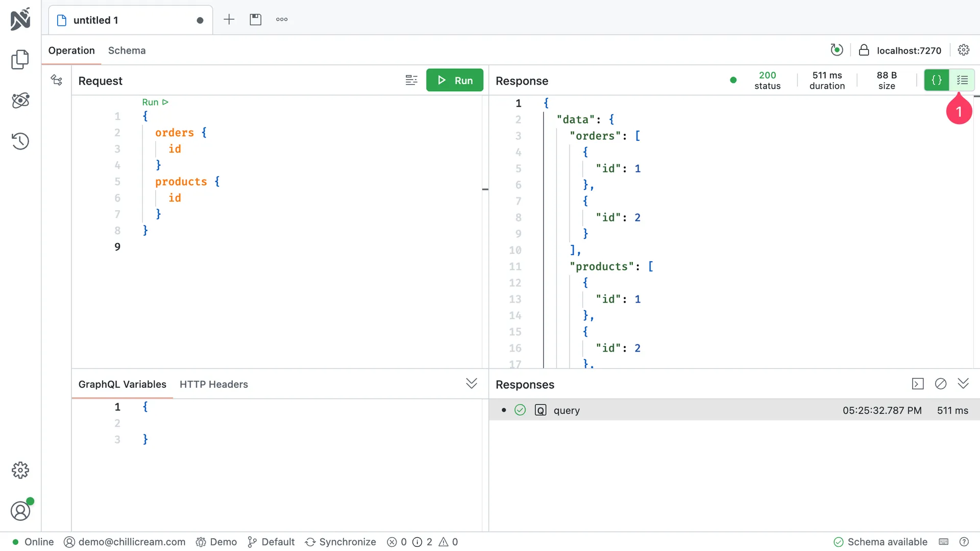The image size is (980, 551).
Task: Switch to the Schema tab
Action: (127, 51)
